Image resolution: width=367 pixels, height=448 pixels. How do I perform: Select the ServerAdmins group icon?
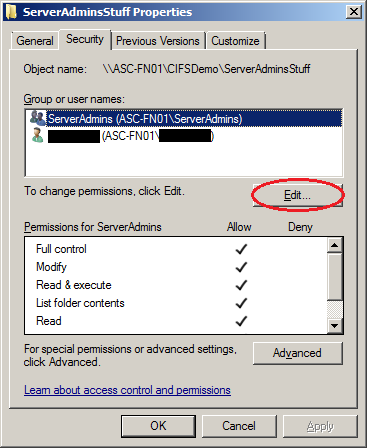[37, 118]
